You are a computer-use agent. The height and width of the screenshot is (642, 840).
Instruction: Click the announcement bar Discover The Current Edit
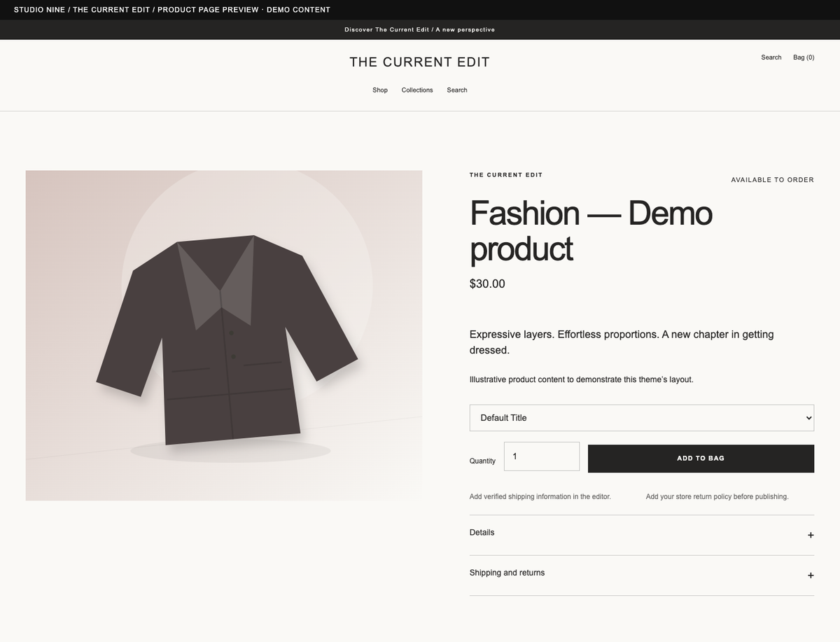click(x=420, y=29)
